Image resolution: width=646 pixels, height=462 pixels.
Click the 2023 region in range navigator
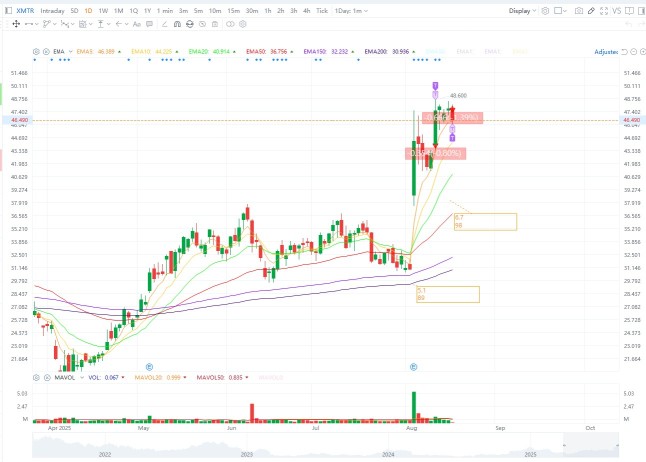tap(246, 454)
